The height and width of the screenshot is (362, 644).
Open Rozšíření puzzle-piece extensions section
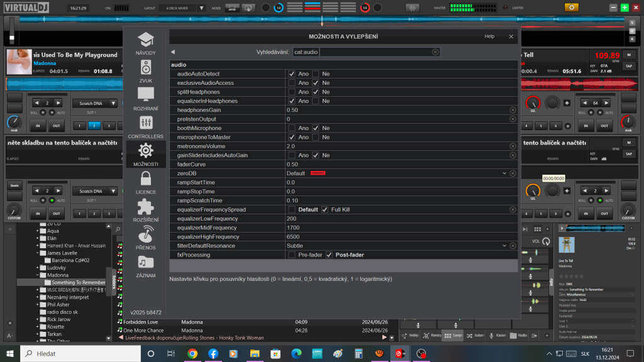click(x=145, y=210)
